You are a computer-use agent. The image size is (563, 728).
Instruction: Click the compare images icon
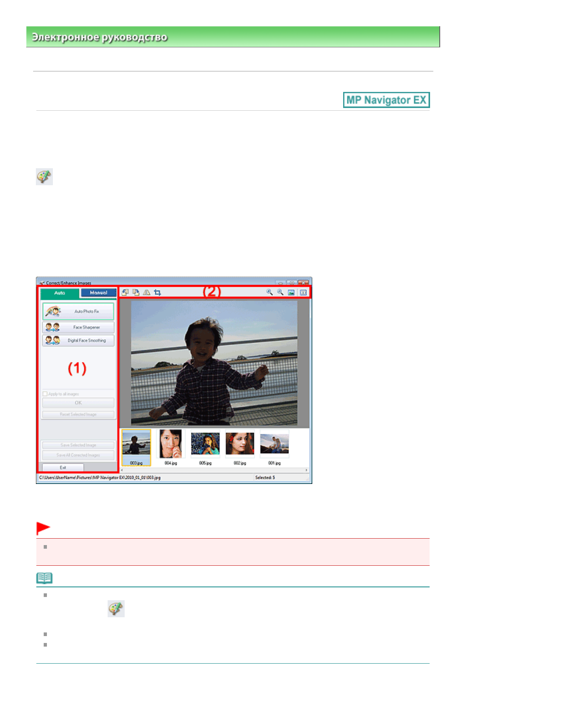point(303,292)
